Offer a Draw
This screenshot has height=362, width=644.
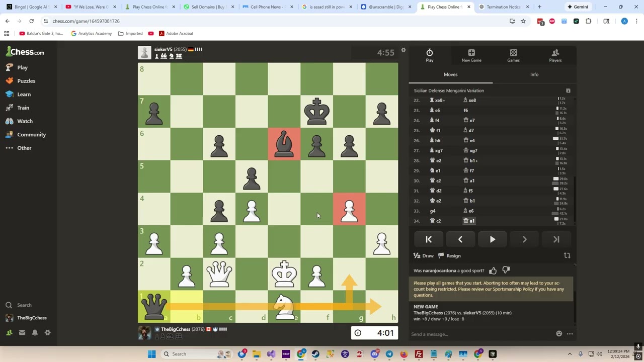[423, 256]
